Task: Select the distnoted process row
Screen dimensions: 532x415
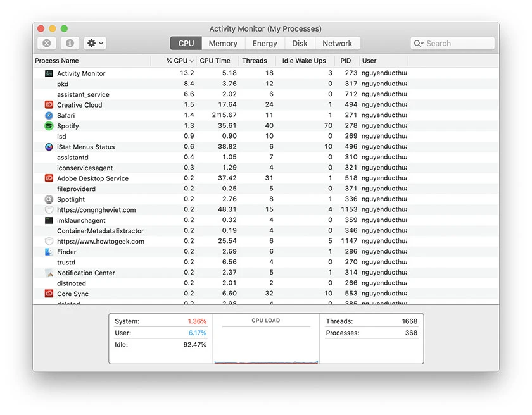Action: point(266,283)
